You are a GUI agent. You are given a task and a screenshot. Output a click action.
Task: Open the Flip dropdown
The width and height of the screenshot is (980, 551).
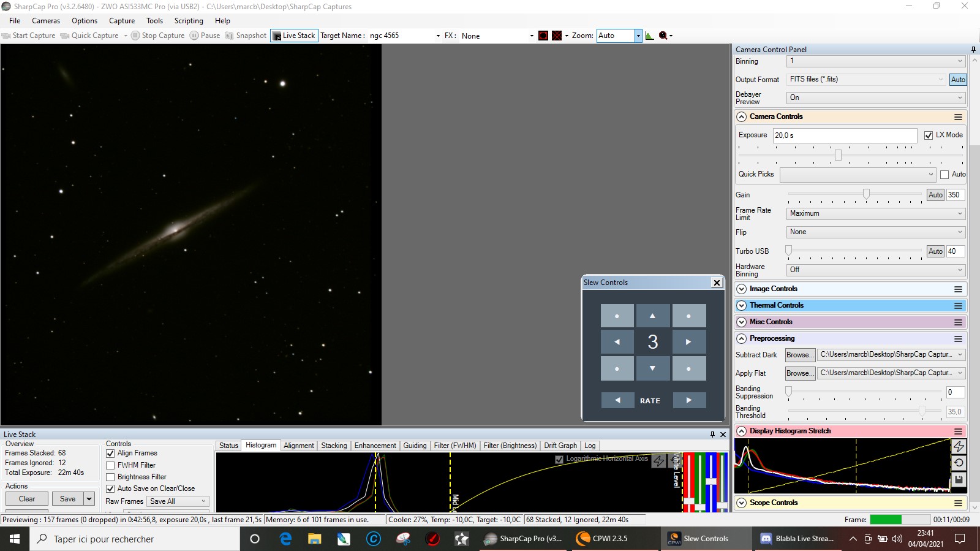(876, 232)
